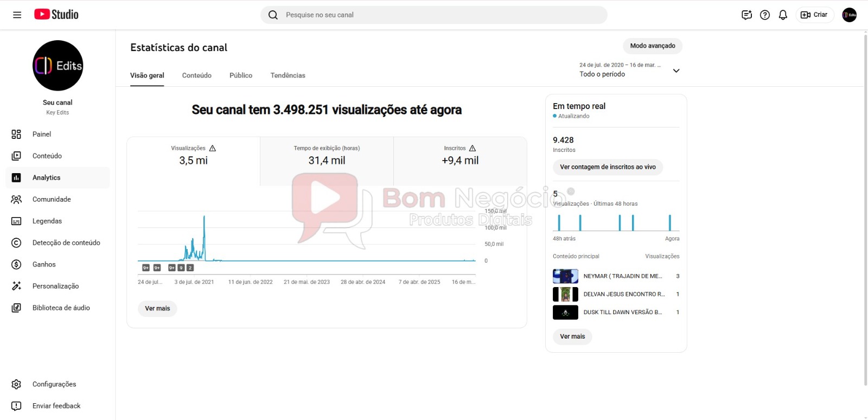
Task: Switch to the Tendências tab
Action: [288, 75]
